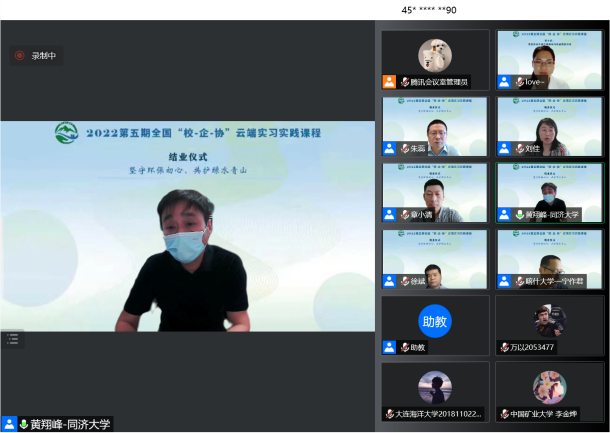The width and height of the screenshot is (610, 433).
Task: Click the blue user icon in bottom-left corner
Action: (9, 424)
